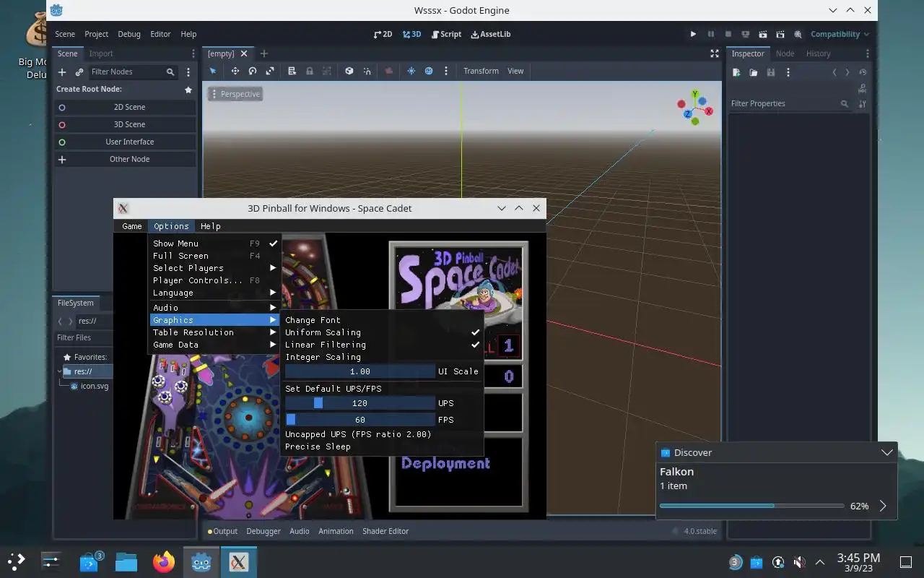Screen dimensions: 924x578
Task: Open the Godot Project menu
Action: coord(96,34)
